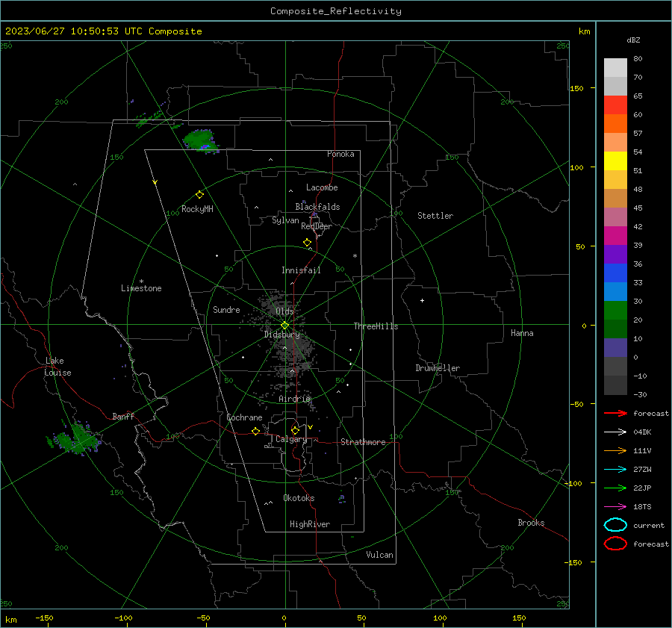The width and height of the screenshot is (672, 628).
Task: Click the red 'forecast' ellipse legend icon
Action: 615,544
